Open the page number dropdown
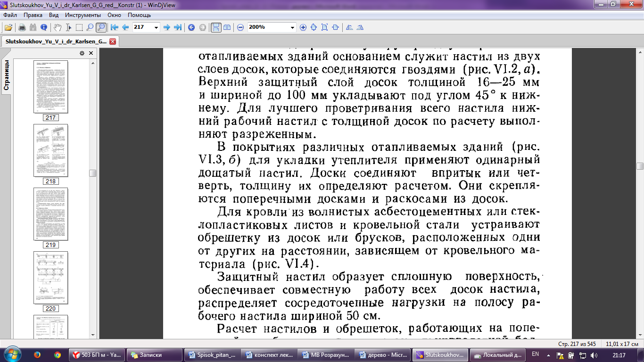Viewport: 644px width, 362px height. coord(157,27)
